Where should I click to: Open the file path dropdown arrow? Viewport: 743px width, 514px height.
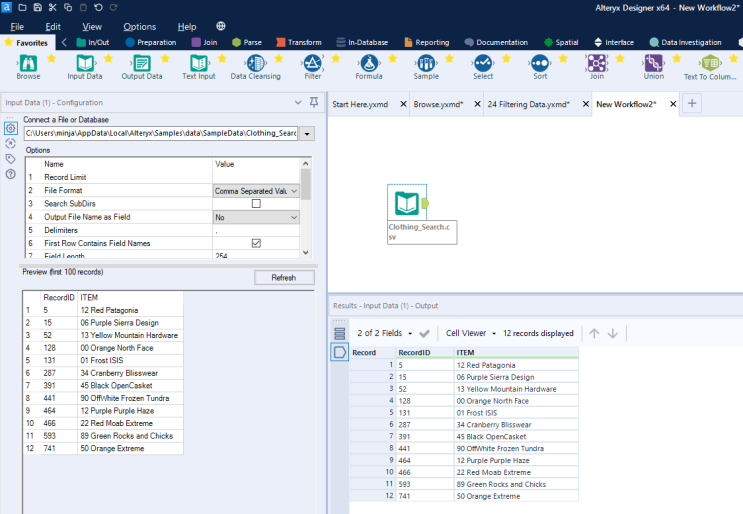(x=307, y=134)
